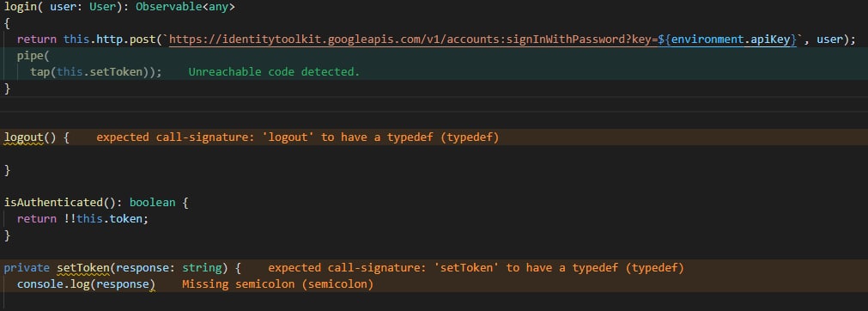Click the 'Unreachable code detected.' message
Image resolution: width=868 pixels, height=311 pixels.
point(274,72)
